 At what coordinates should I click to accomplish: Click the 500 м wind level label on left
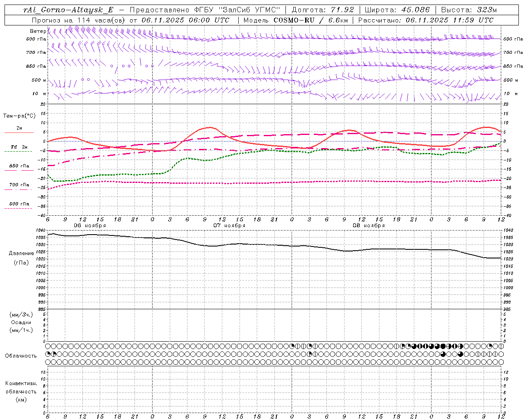coord(39,80)
